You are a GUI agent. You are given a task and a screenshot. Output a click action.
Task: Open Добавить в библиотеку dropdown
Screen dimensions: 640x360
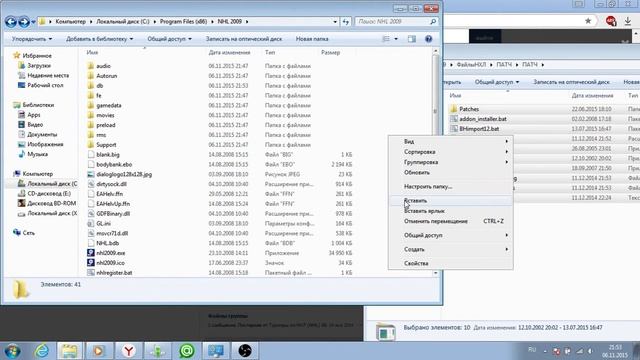(100, 39)
